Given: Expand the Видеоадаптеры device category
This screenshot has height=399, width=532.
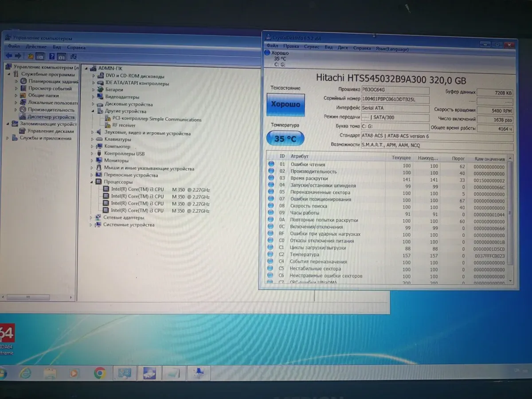Looking at the screenshot, I should pos(94,97).
